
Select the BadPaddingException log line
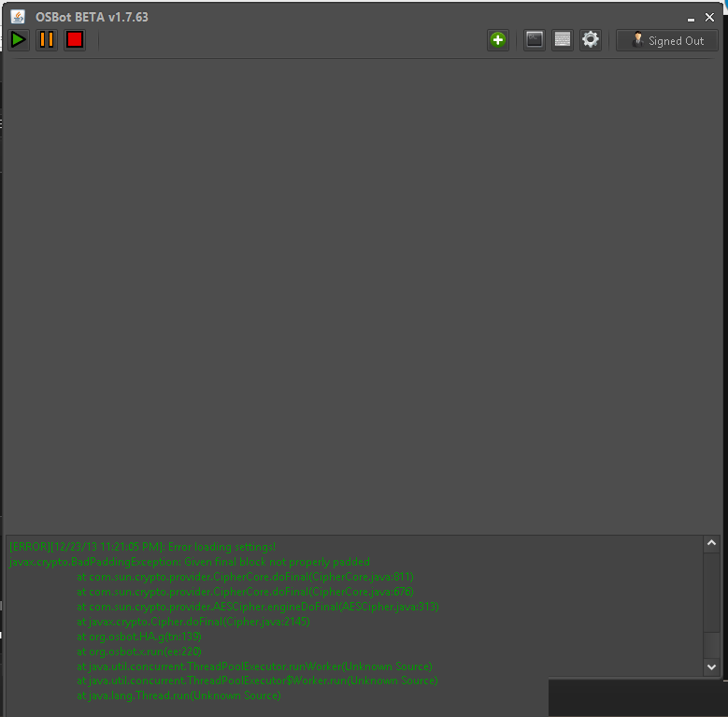190,562
